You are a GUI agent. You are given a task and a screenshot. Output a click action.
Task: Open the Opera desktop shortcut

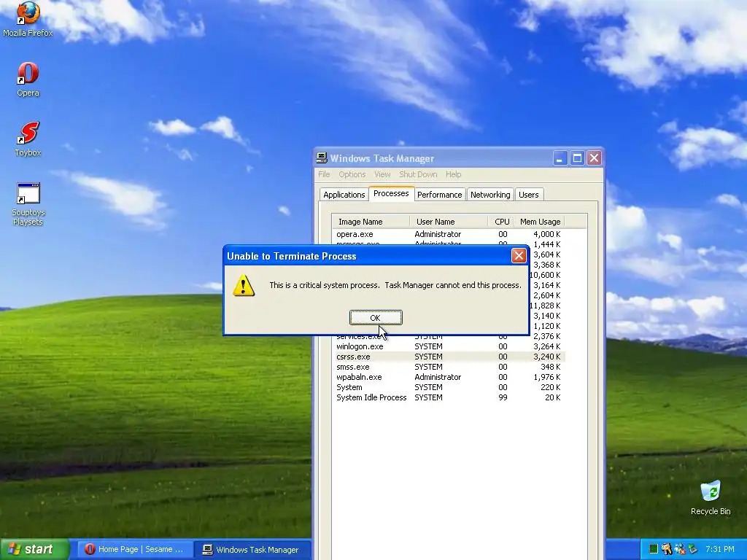point(28,79)
